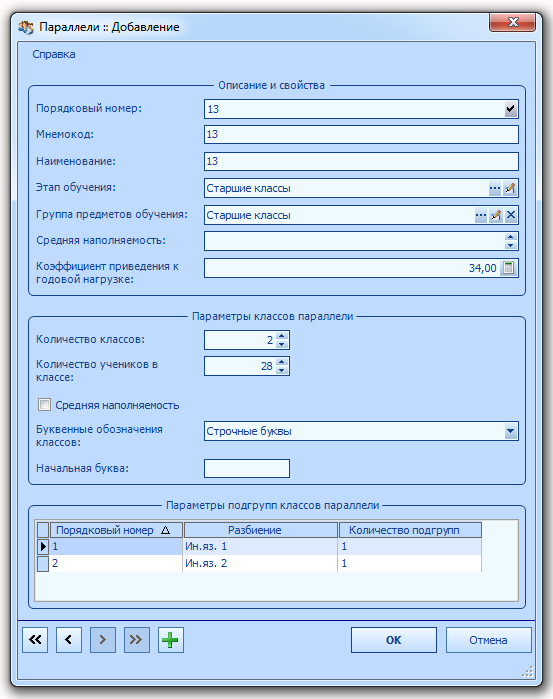Click the Отмена button
This screenshot has height=699, width=553.
[488, 640]
